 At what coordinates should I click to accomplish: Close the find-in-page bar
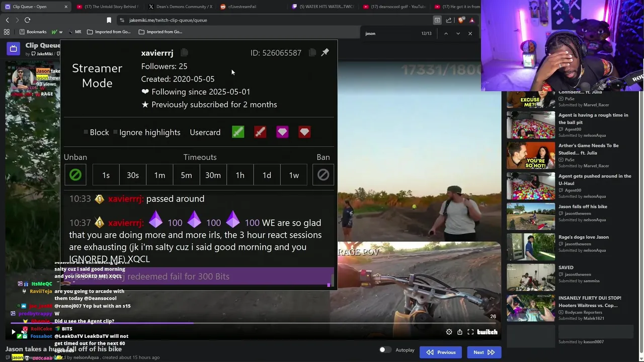[x=470, y=33]
